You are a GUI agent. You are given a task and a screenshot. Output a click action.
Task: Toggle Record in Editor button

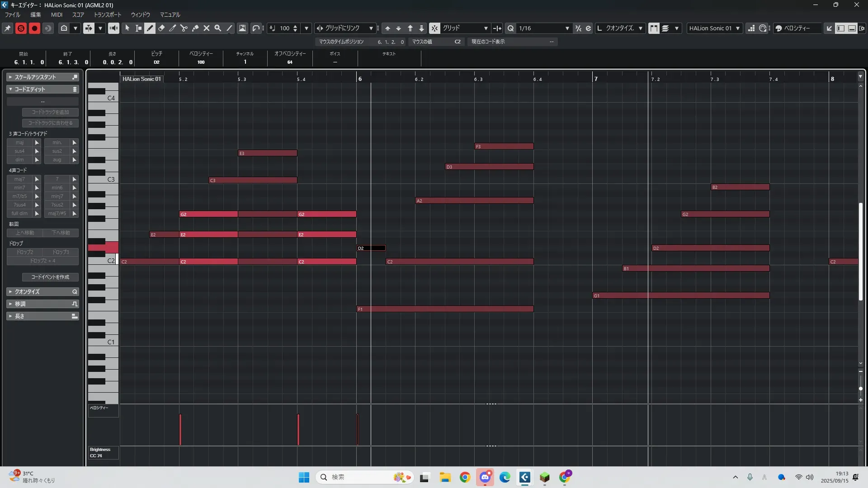34,28
